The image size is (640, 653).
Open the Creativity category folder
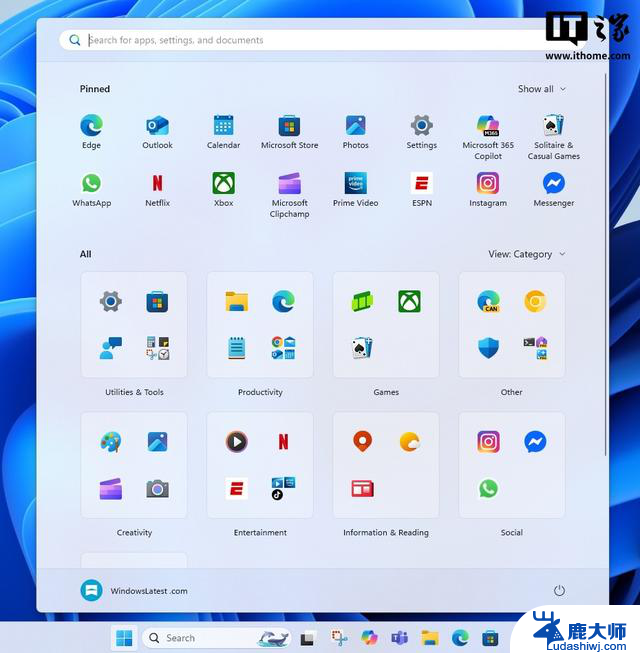134,465
